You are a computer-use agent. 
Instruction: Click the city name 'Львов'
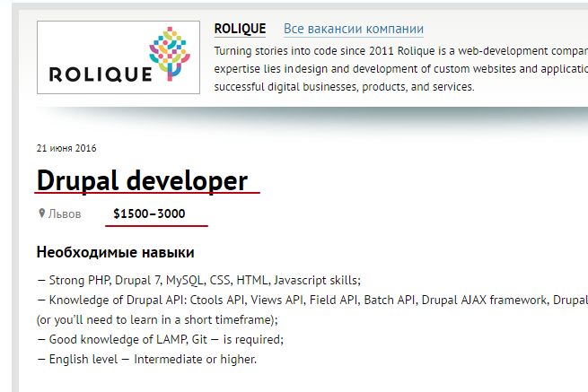click(x=65, y=214)
